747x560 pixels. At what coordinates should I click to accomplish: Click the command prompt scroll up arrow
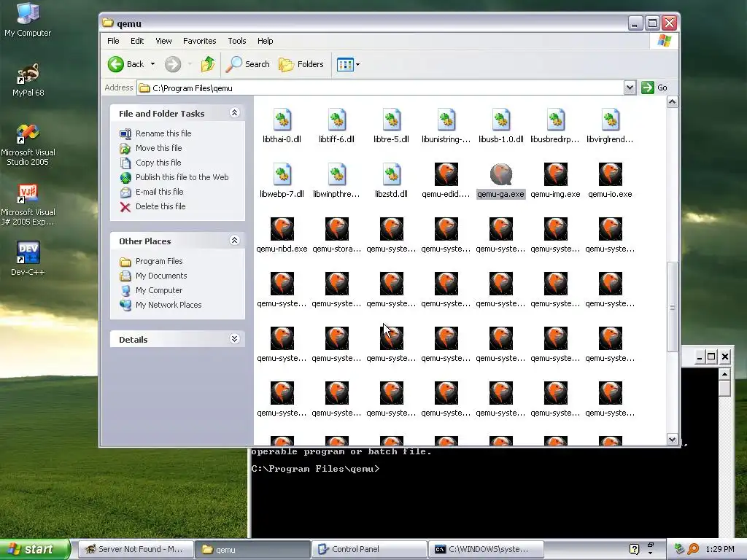point(724,374)
